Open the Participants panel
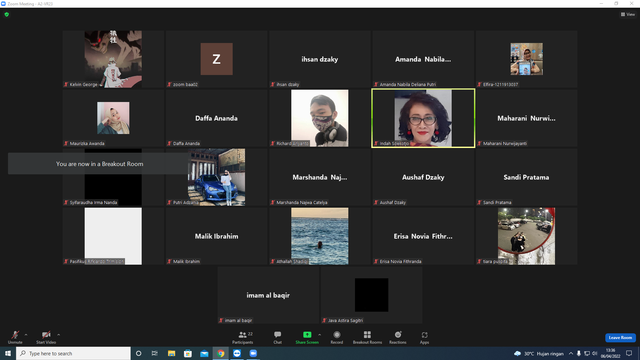The image size is (640, 360). point(243,337)
